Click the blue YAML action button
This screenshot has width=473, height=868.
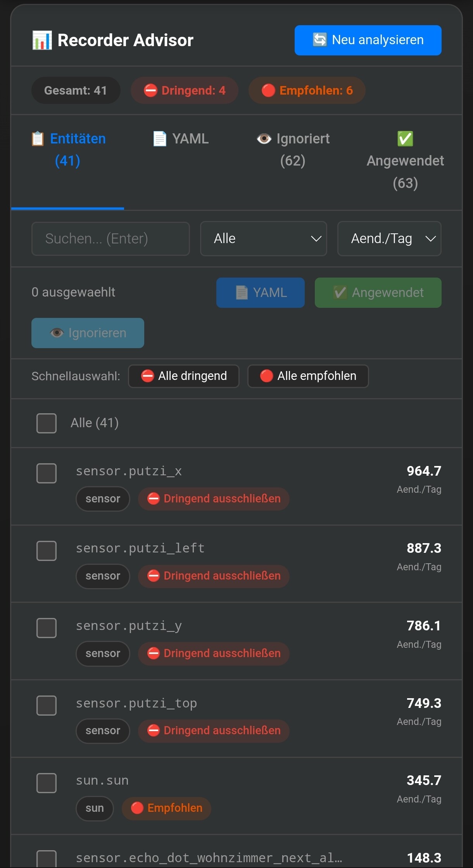pyautogui.click(x=261, y=293)
